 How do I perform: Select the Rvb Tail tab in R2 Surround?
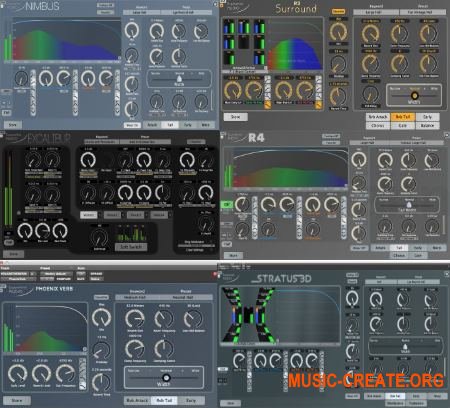click(403, 117)
